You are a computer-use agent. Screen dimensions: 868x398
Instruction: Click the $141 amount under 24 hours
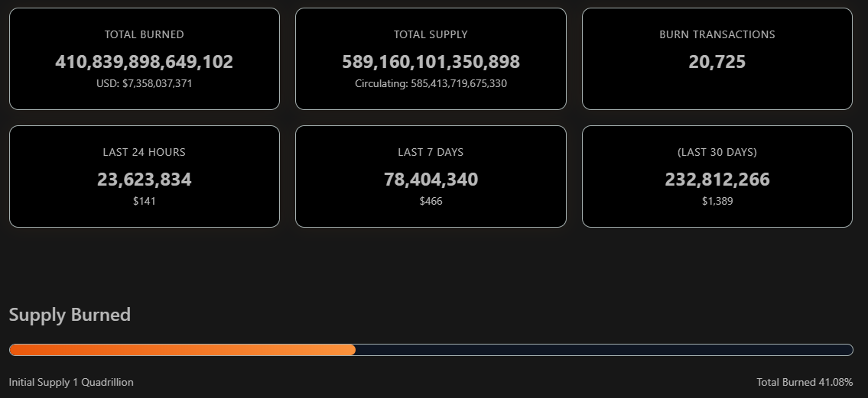tap(144, 201)
